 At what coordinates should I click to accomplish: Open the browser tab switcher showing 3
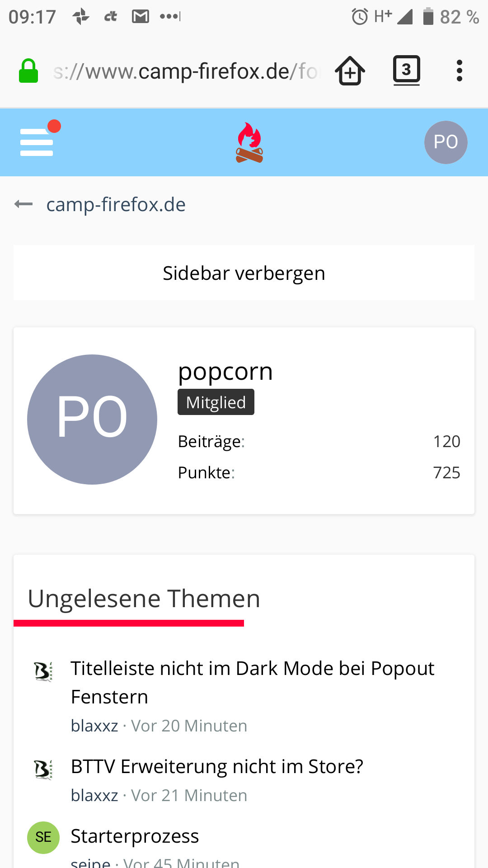point(407,71)
